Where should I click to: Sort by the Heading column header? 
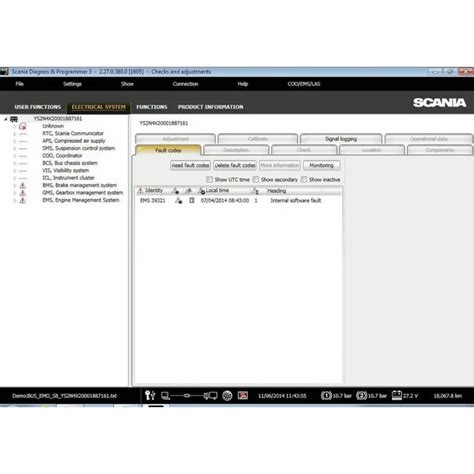coord(276,191)
